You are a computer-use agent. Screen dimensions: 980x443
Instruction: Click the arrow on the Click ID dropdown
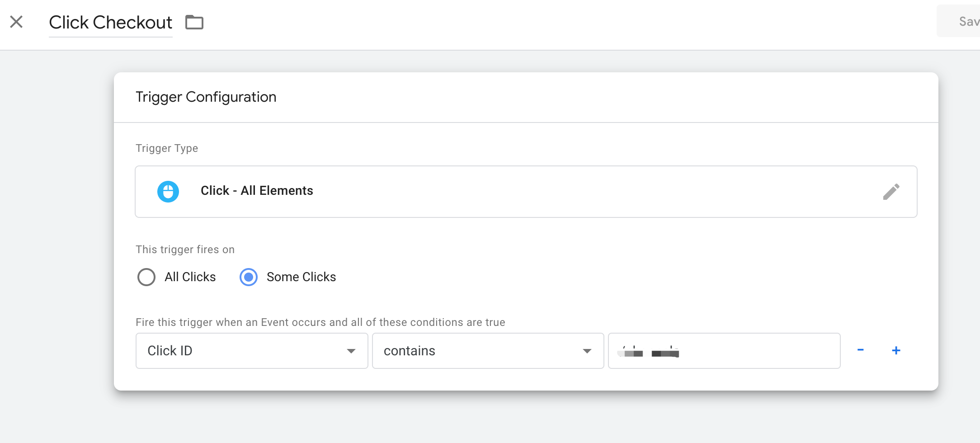351,351
